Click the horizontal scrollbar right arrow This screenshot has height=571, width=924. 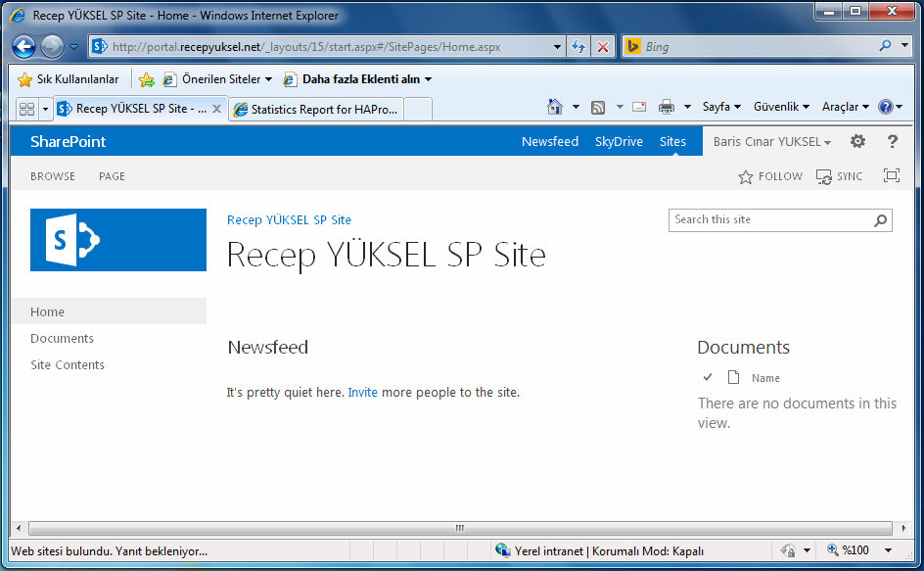[903, 528]
